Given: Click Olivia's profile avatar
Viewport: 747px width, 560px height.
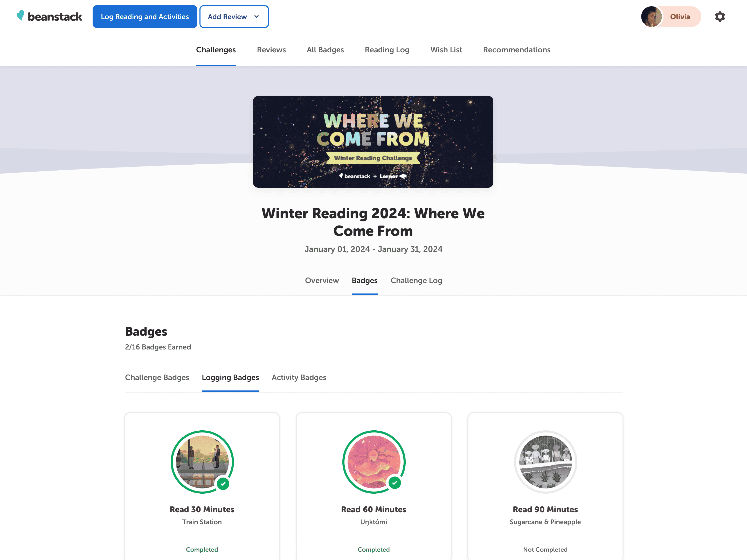Looking at the screenshot, I should tap(651, 17).
